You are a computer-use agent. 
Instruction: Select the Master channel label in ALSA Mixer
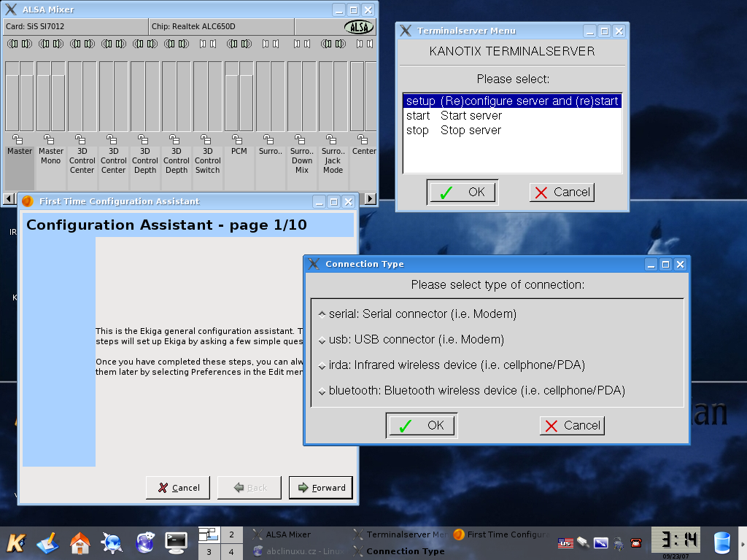[20, 151]
